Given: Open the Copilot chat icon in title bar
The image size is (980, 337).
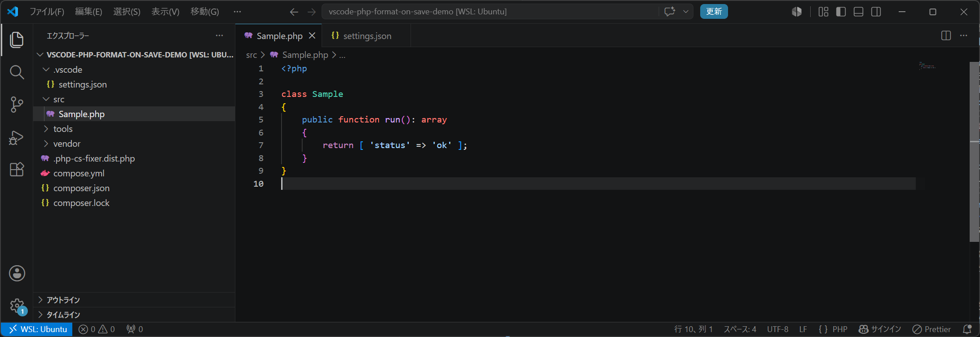Looking at the screenshot, I should [670, 12].
